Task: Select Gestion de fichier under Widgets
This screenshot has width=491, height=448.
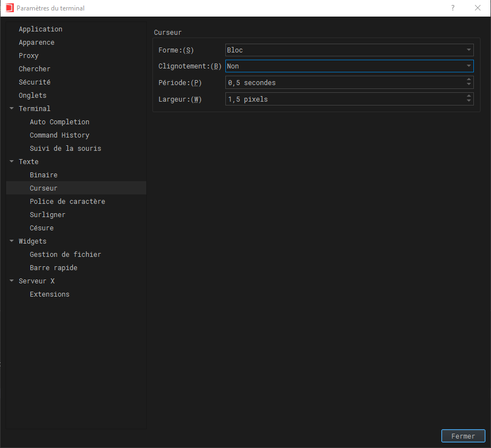Action: tap(65, 254)
